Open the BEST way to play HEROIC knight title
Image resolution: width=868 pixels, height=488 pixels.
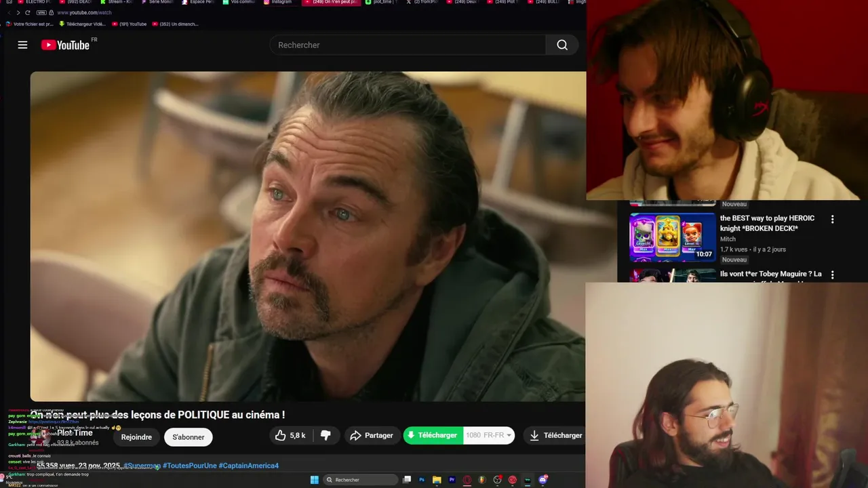pyautogui.click(x=767, y=223)
